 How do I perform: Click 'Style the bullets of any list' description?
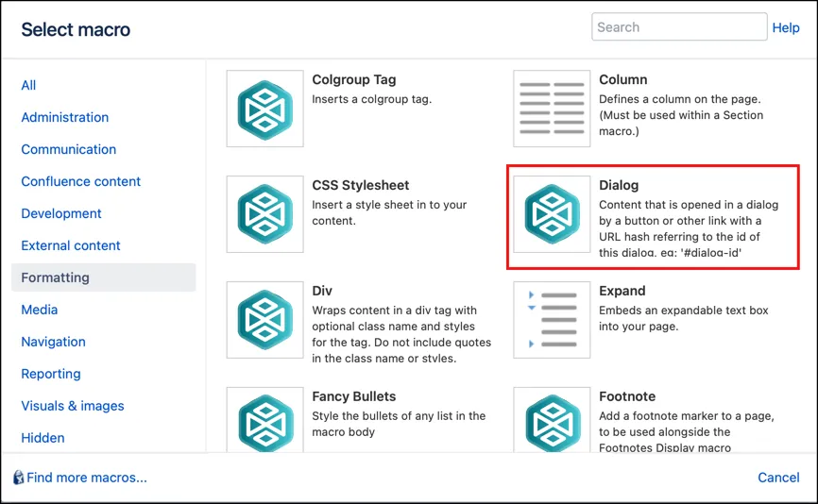(399, 424)
